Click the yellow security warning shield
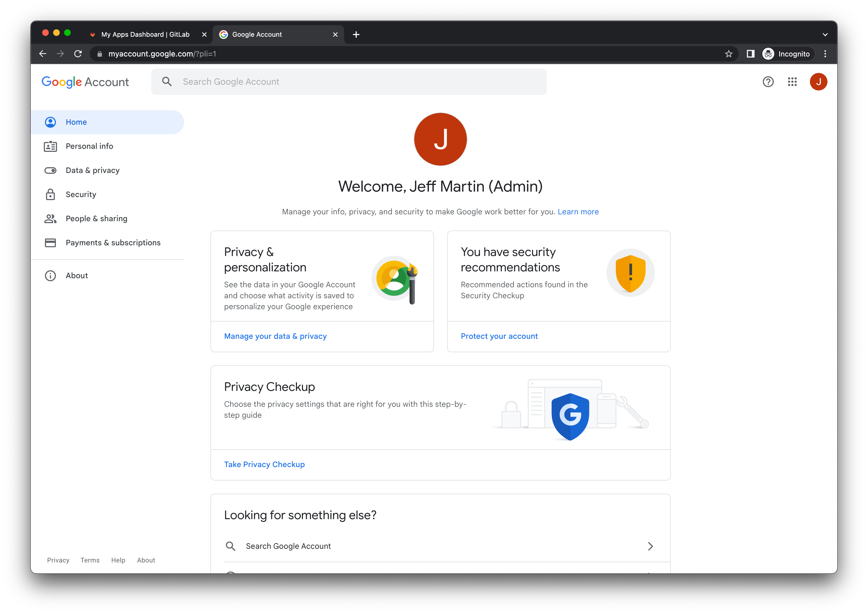 coord(630,273)
